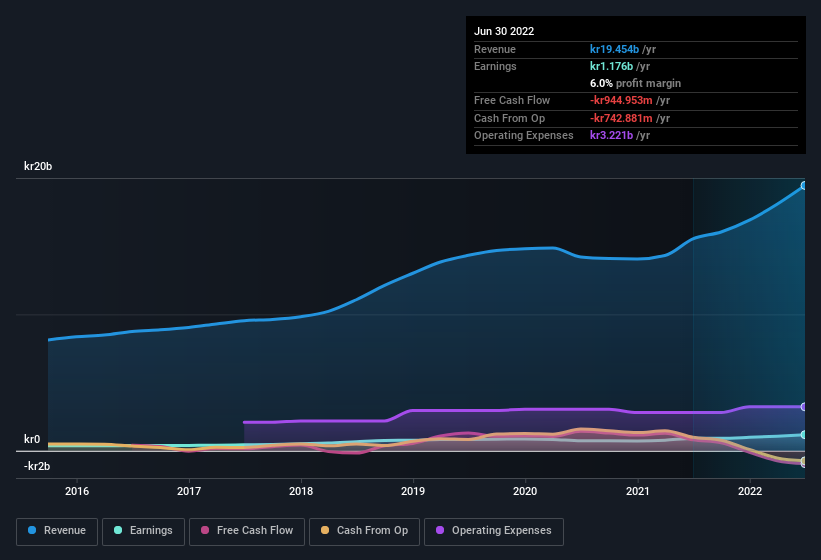
Task: Click the kr1.176b earnings value in tooltip
Action: 612,66
